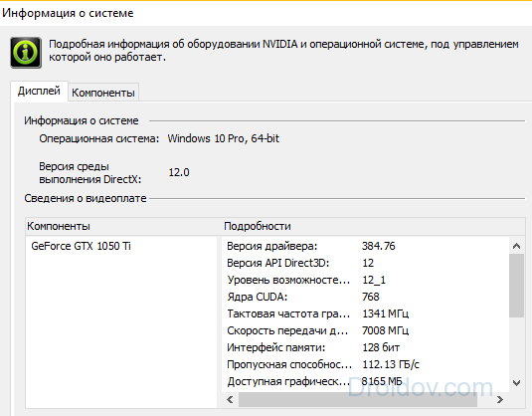Select value 8165 МБ
This screenshot has height=416, width=532.
pyautogui.click(x=382, y=381)
